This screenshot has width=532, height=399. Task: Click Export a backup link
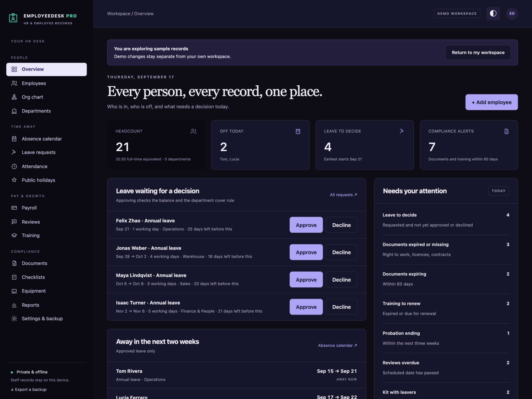click(29, 389)
